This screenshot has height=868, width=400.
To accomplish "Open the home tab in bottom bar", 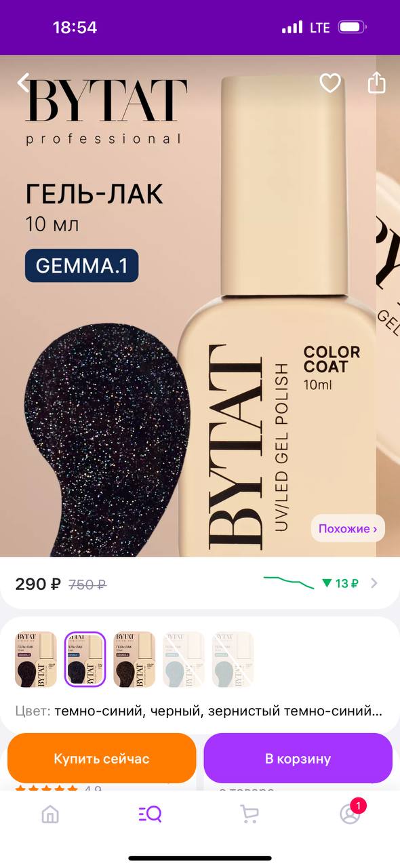I will [50, 814].
